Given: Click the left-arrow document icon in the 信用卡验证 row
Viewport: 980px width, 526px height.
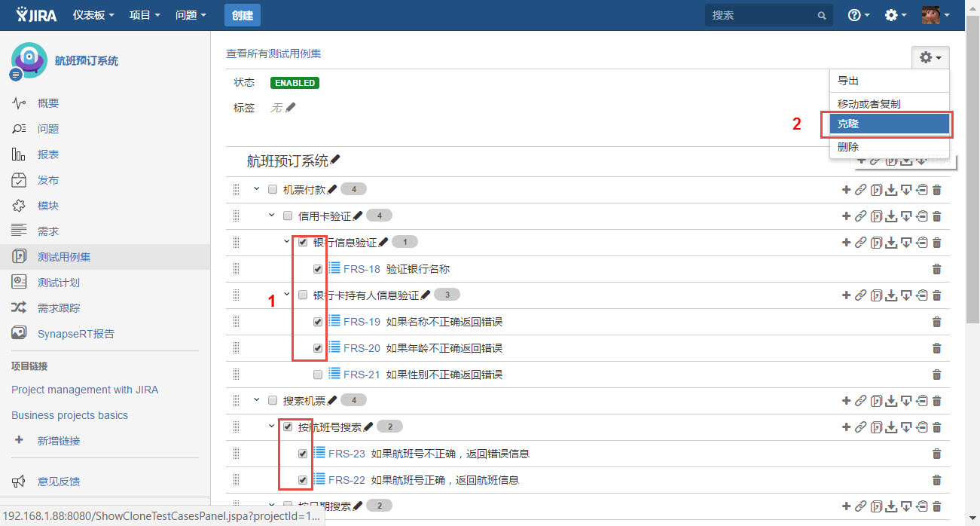Looking at the screenshot, I should coord(922,216).
